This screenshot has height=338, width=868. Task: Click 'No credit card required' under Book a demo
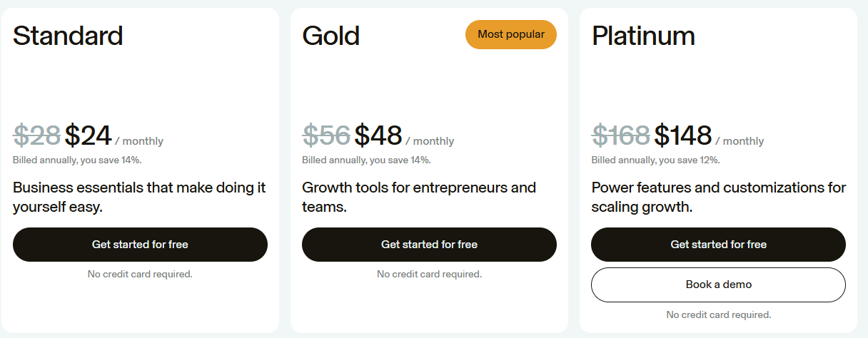pos(718,314)
